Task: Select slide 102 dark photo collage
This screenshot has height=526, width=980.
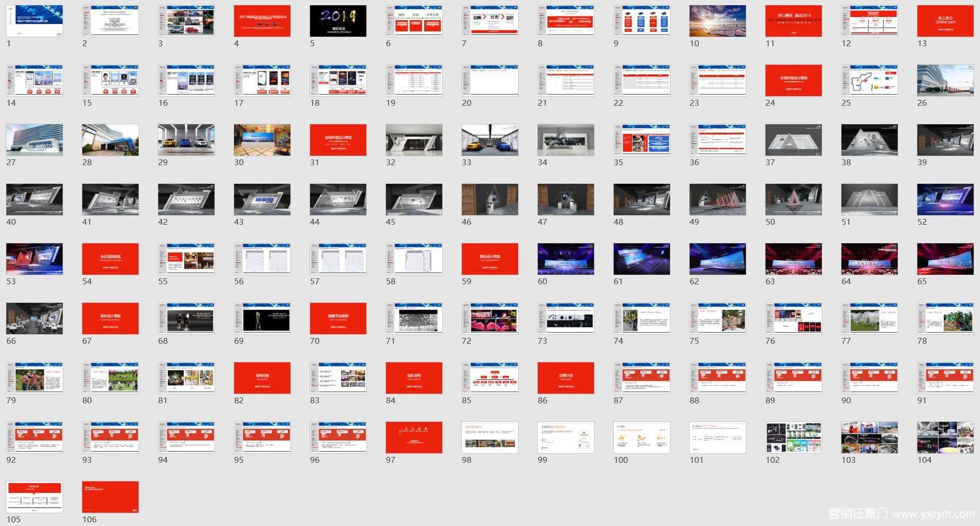Action: point(794,438)
